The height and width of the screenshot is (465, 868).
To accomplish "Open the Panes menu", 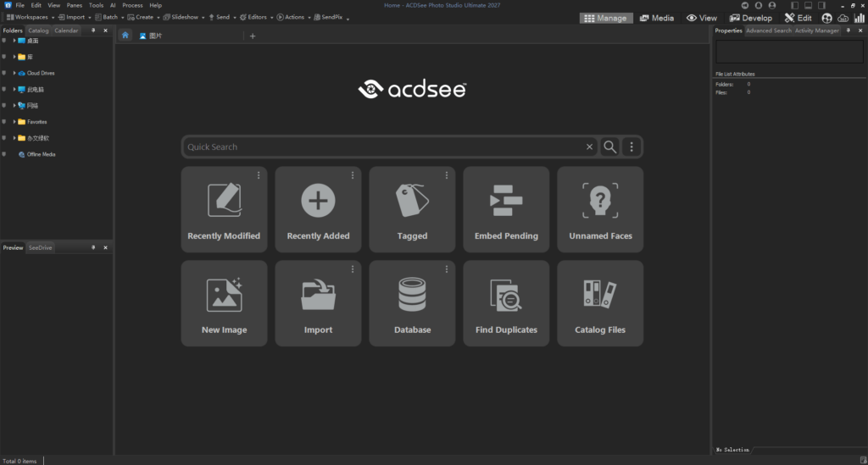I will coord(75,5).
